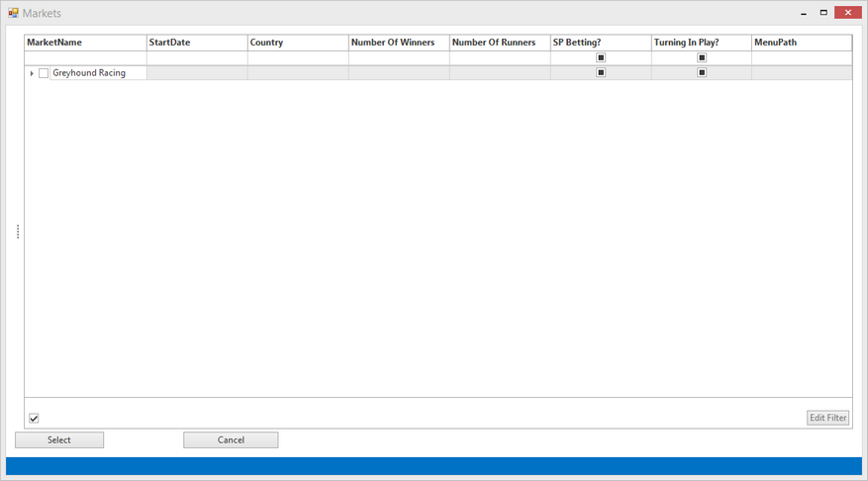Click the vertical dotted splitter grip
The height and width of the screenshot is (481, 868).
pyautogui.click(x=18, y=232)
